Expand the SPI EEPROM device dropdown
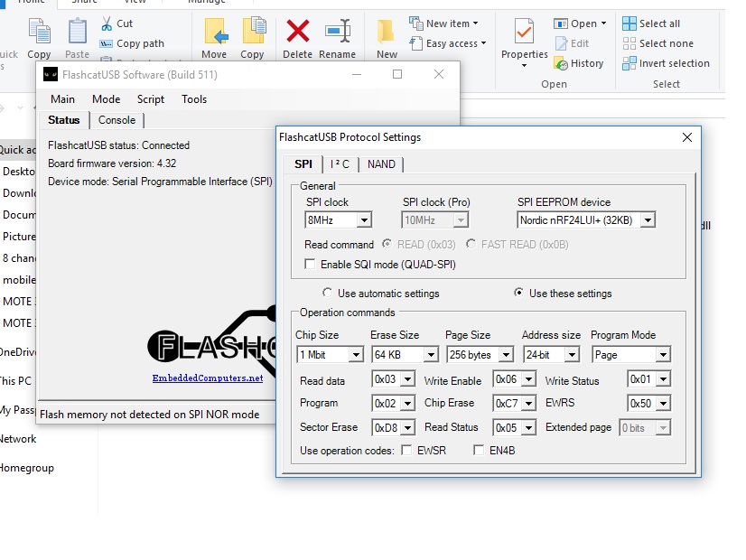 click(648, 220)
